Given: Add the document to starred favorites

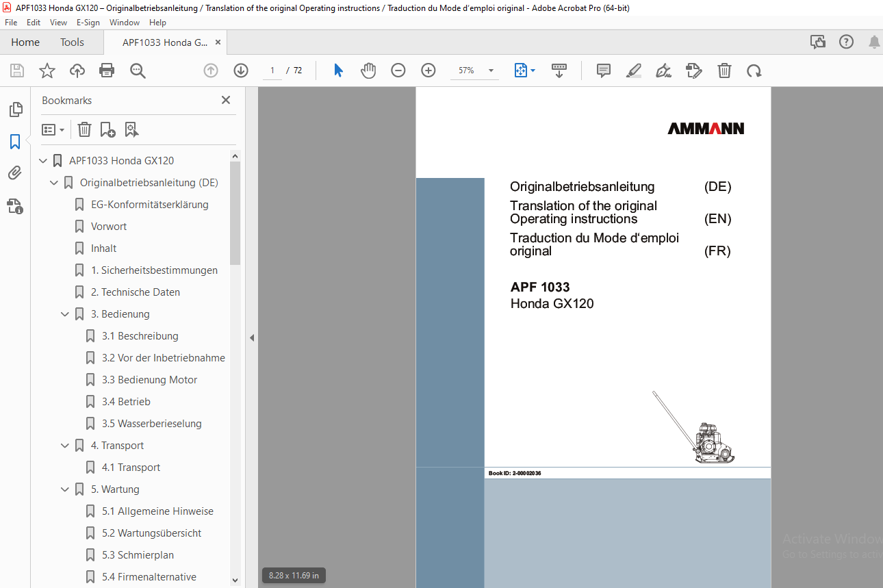Looking at the screenshot, I should tap(47, 71).
